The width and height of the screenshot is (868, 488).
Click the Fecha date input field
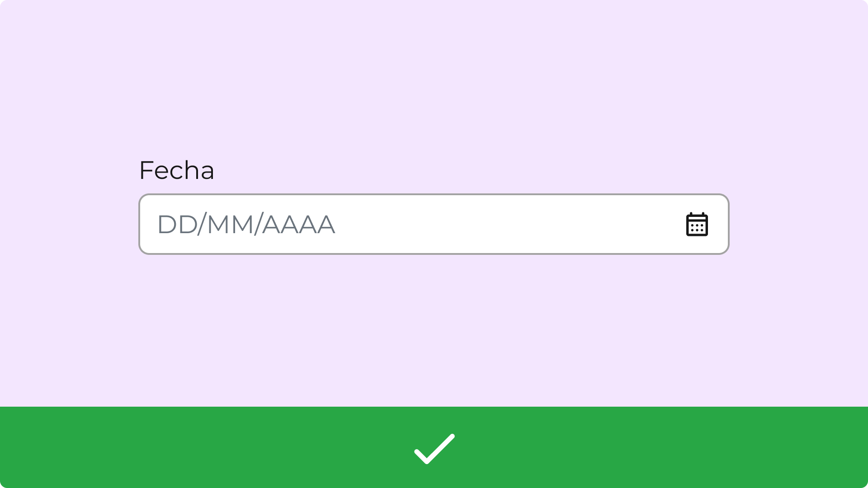[433, 224]
